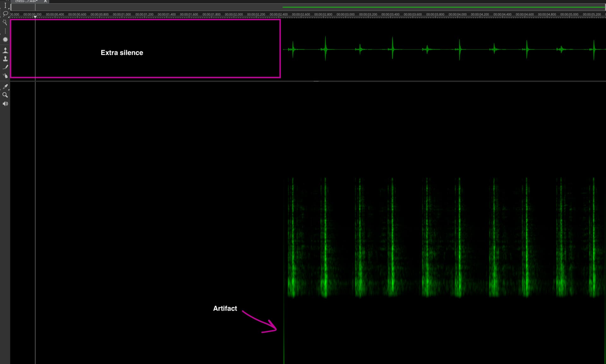Activate the Clone Stamp tool

click(x=5, y=59)
